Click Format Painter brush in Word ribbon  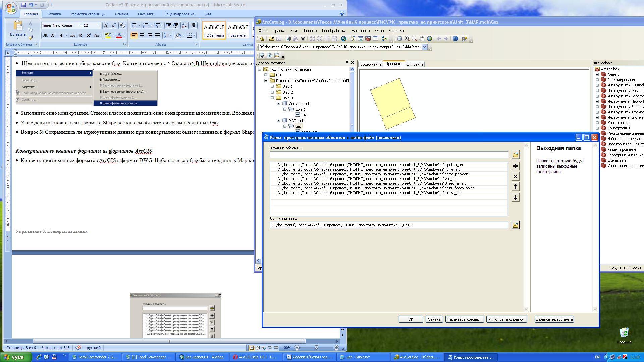coord(31,38)
